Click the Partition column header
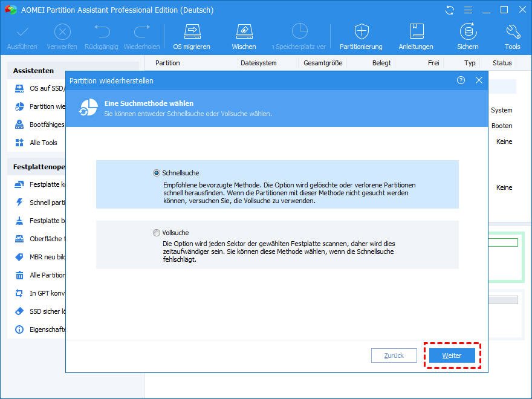Image resolution: width=532 pixels, height=399 pixels. 167,63
